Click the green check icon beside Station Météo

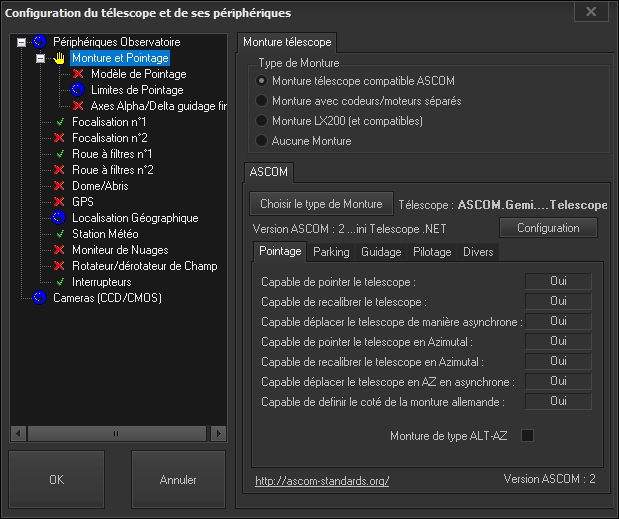point(59,234)
